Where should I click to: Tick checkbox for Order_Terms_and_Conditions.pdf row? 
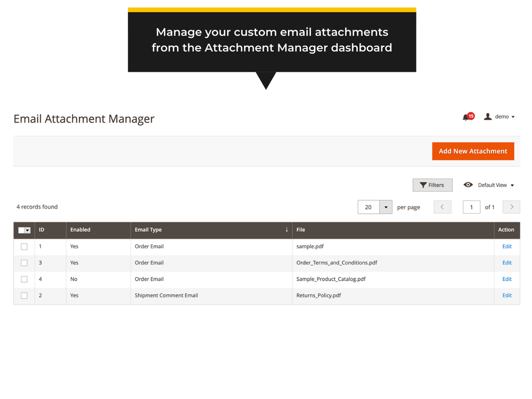click(x=24, y=263)
